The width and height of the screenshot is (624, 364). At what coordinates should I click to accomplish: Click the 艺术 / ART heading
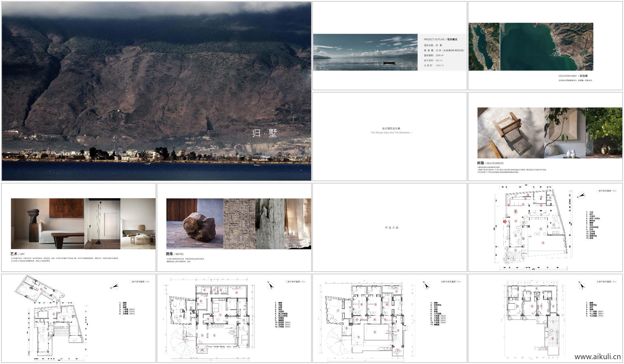click(18, 254)
